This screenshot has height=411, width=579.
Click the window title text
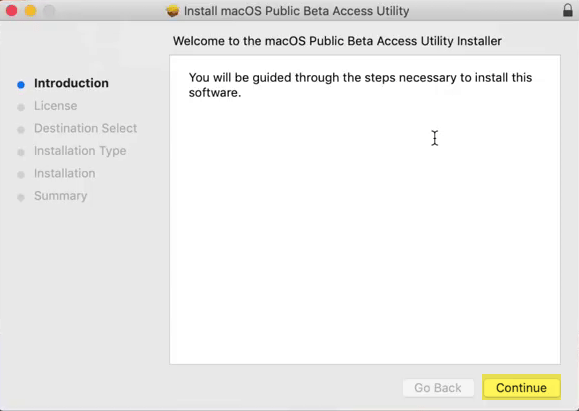297,11
